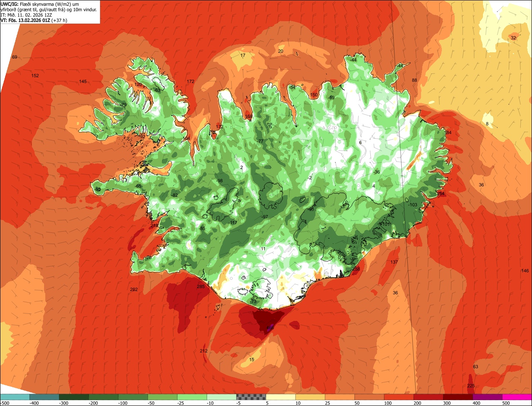The image size is (532, 406).
Task: Click the flux value '92' in Breiðafjörður bay
Action: point(143,137)
